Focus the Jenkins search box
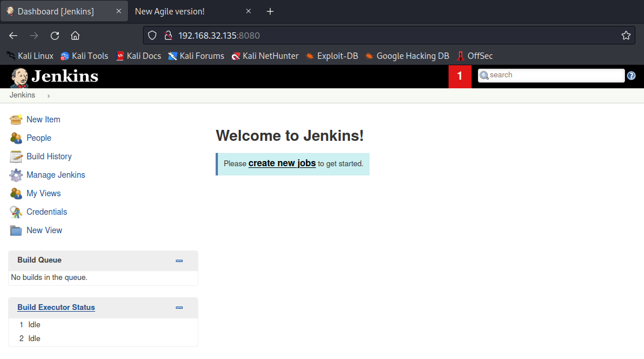The width and height of the screenshot is (644, 359). click(551, 75)
